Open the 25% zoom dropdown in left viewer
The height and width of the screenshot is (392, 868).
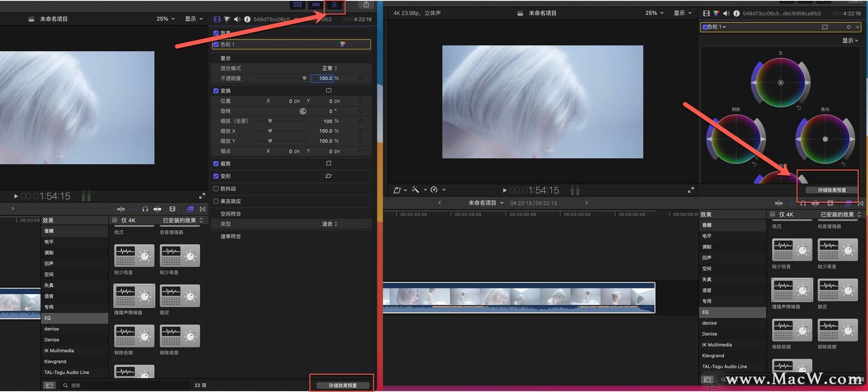165,19
